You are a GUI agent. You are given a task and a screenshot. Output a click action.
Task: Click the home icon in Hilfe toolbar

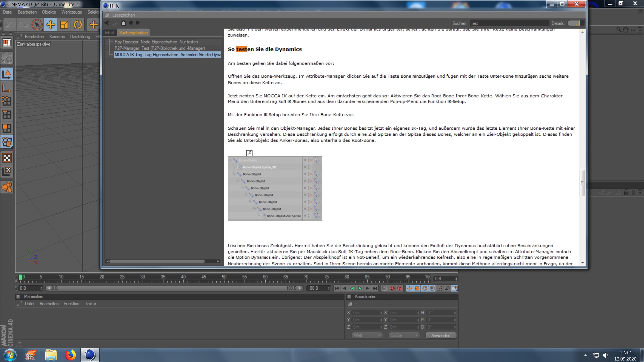[123, 23]
